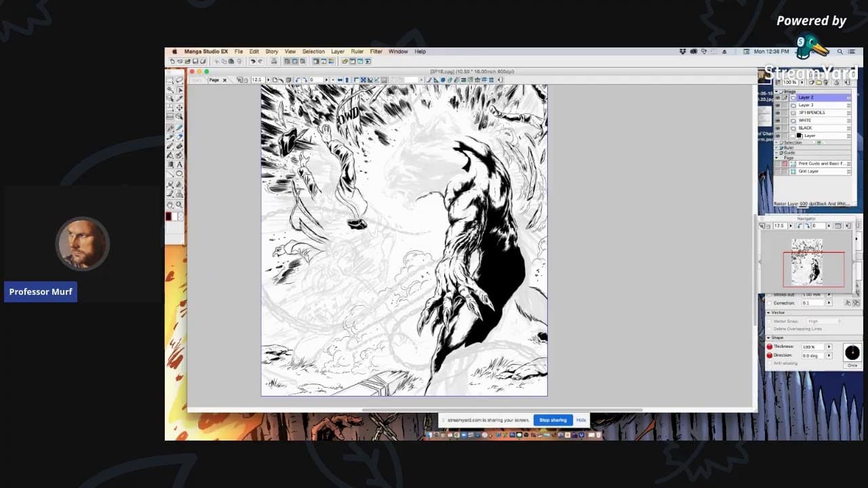Hide the 3P18PENCILS layer with its eye icon
The width and height of the screenshot is (868, 488).
(x=777, y=113)
